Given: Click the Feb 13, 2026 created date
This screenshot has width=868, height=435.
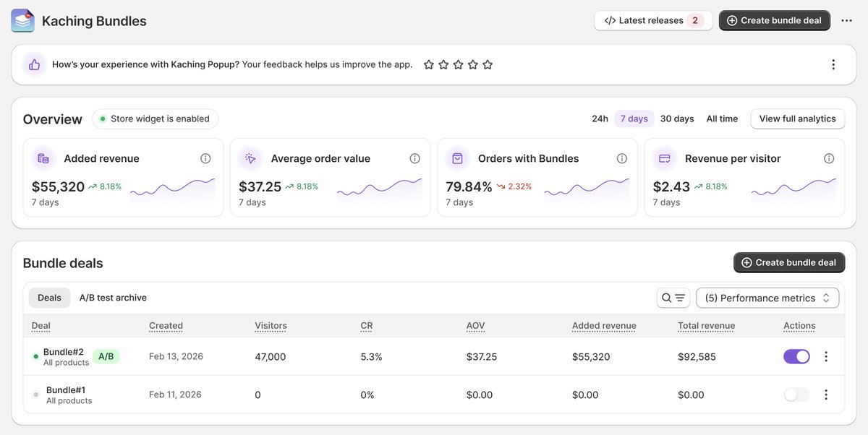Looking at the screenshot, I should coord(176,356).
